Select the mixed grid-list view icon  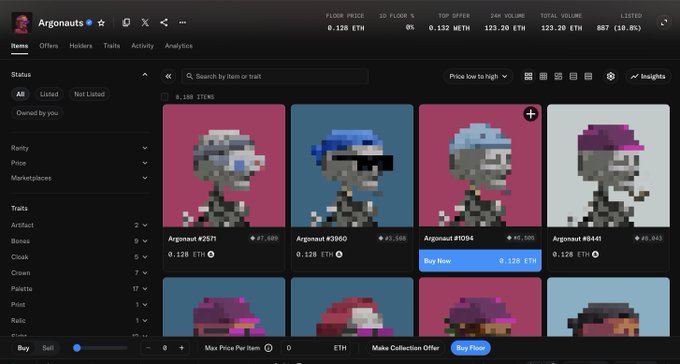[x=558, y=76]
